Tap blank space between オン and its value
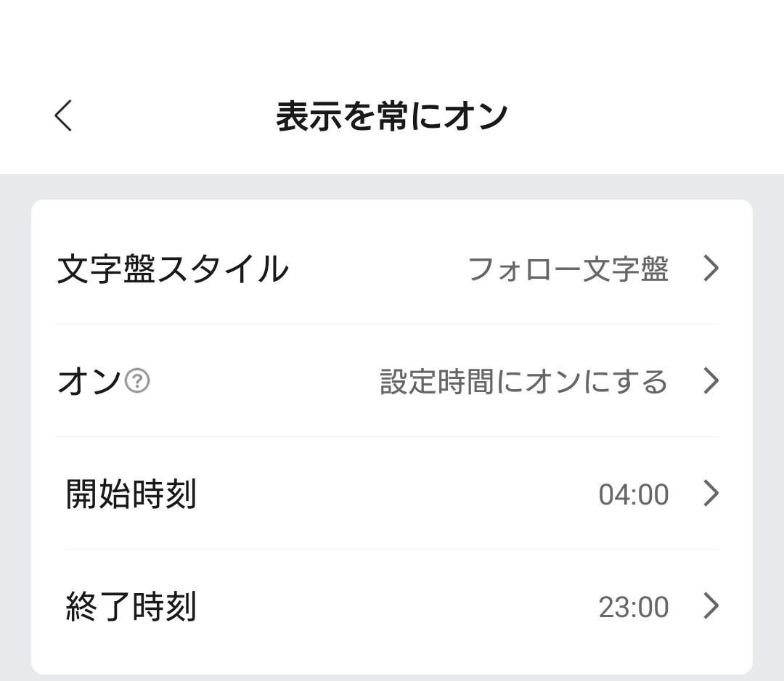 (x=264, y=381)
